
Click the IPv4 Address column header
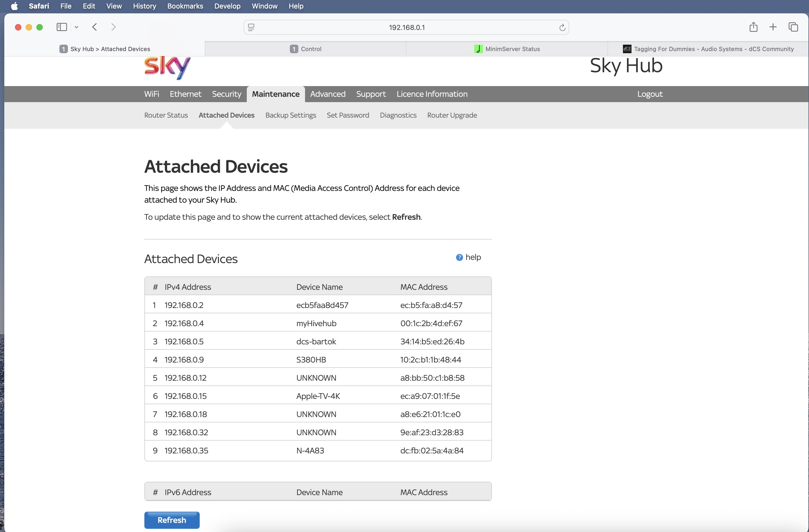pyautogui.click(x=188, y=287)
